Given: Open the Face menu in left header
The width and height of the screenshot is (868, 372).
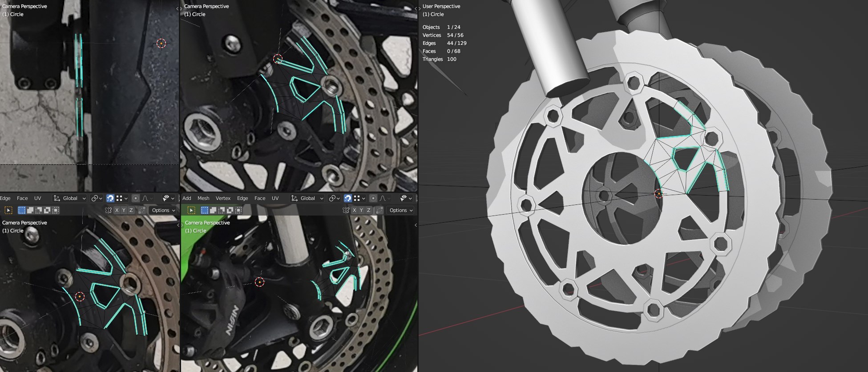Looking at the screenshot, I should pos(22,198).
